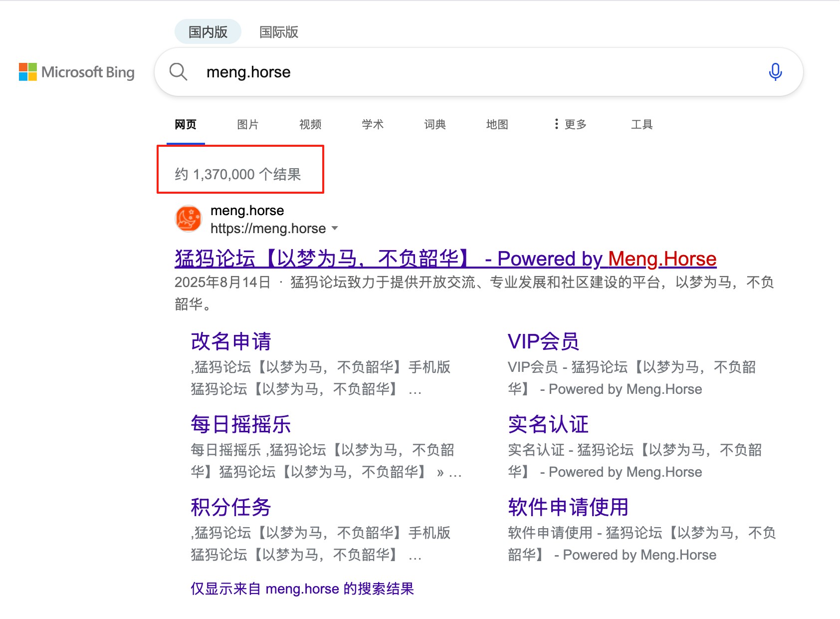Image resolution: width=840 pixels, height=619 pixels.
Task: Open the 猛犸论坛 main result title
Action: coord(445,259)
